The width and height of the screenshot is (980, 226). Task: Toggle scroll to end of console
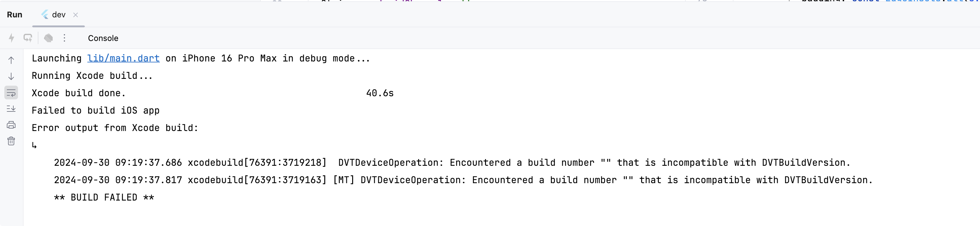point(11,109)
